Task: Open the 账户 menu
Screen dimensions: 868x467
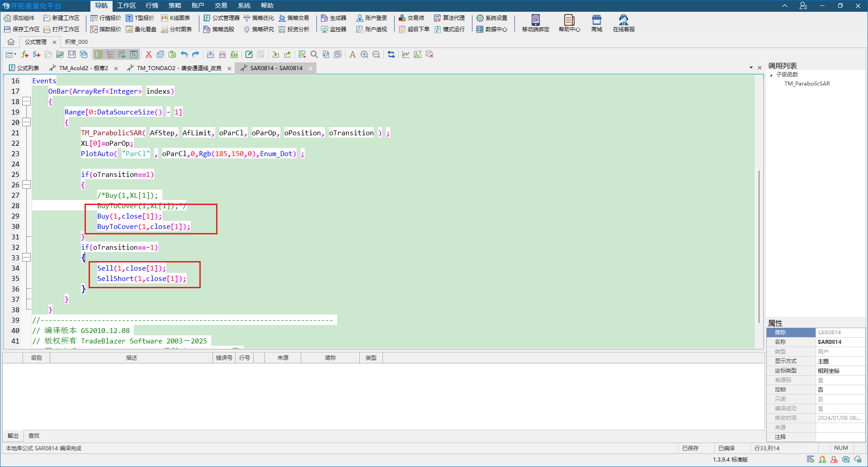Action: [198, 5]
